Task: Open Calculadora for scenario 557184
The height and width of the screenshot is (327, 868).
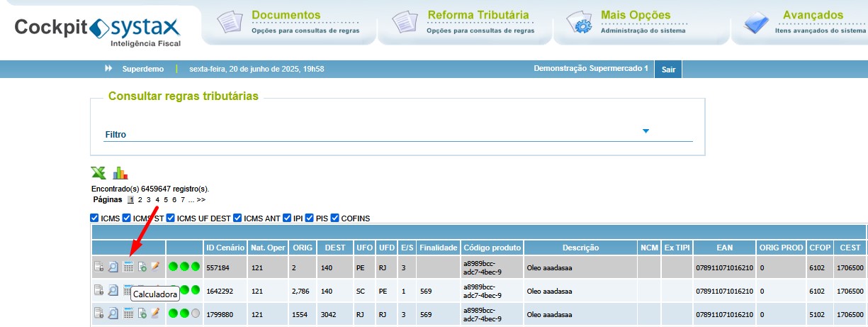Action: click(128, 267)
